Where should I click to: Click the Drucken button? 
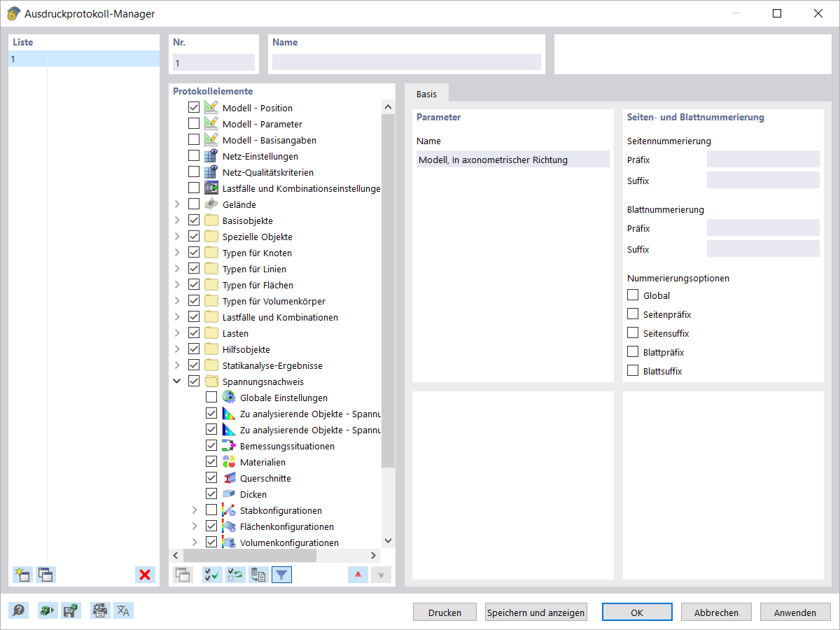click(x=444, y=612)
